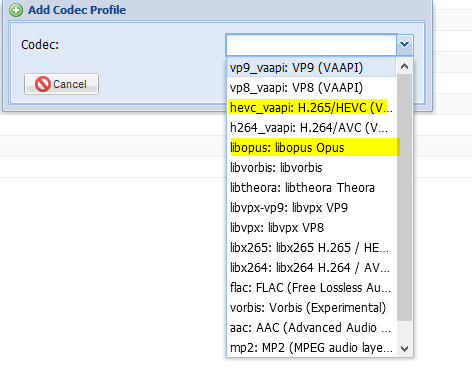This screenshot has width=472, height=376.
Task: Choose libvorbis: libvorbis option
Action: click(312, 168)
